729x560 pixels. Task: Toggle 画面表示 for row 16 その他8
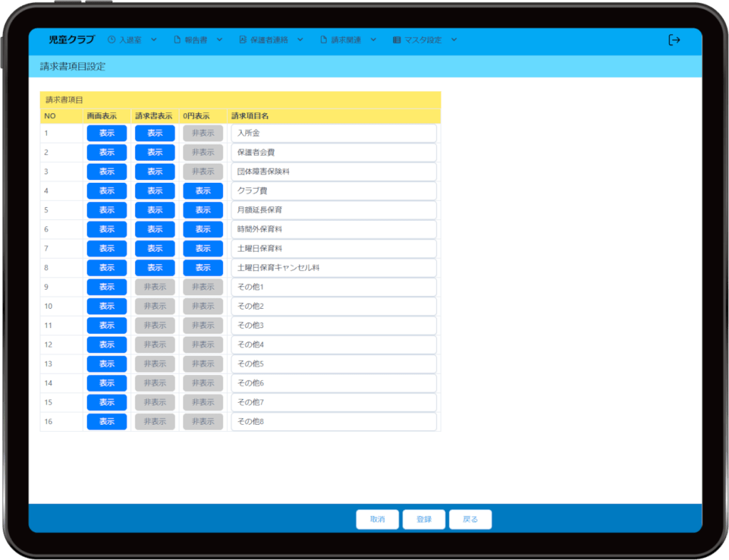tap(107, 421)
